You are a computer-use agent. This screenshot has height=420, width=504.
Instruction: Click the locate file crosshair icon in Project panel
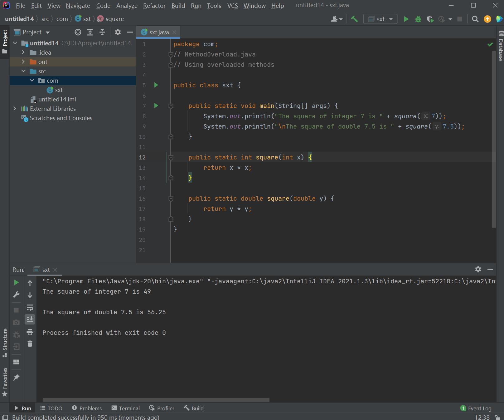[x=78, y=32]
